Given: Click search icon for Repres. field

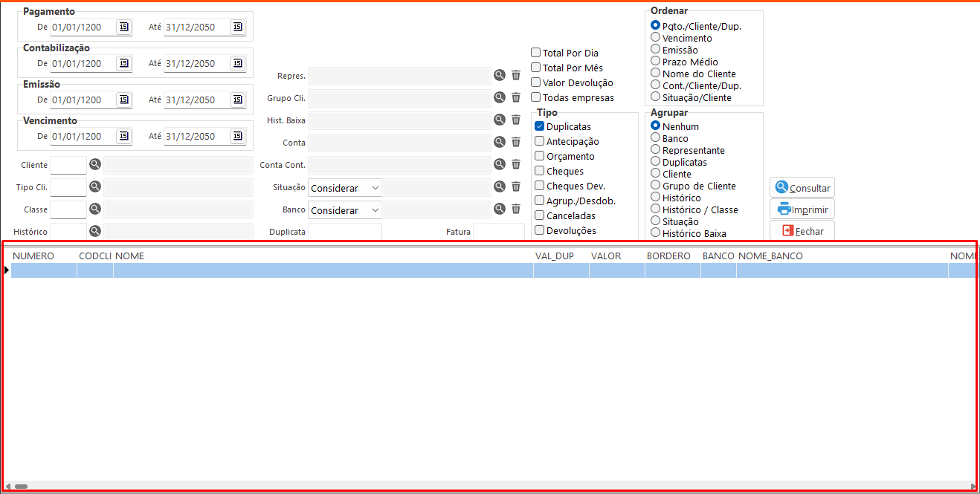Looking at the screenshot, I should (500, 75).
